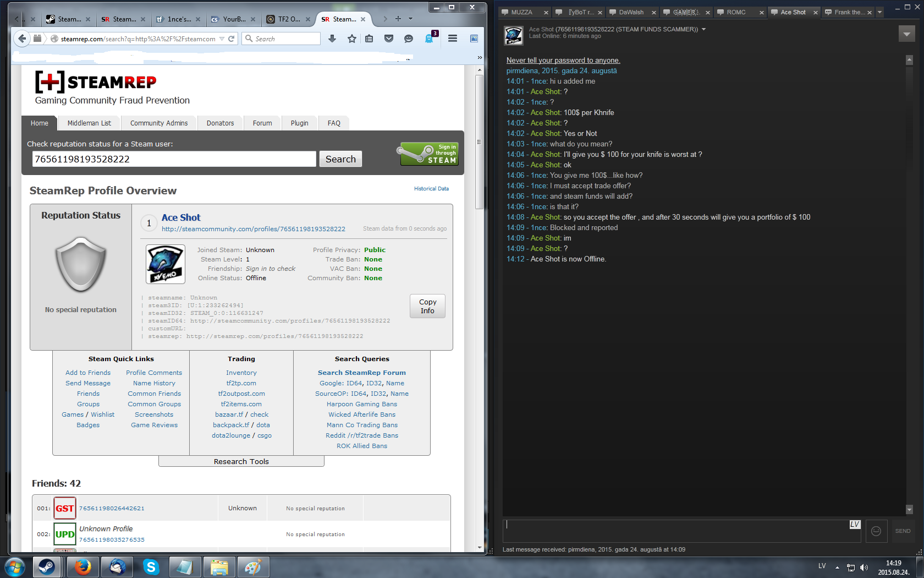Click Add to Friends link
The image size is (924, 578).
point(88,373)
